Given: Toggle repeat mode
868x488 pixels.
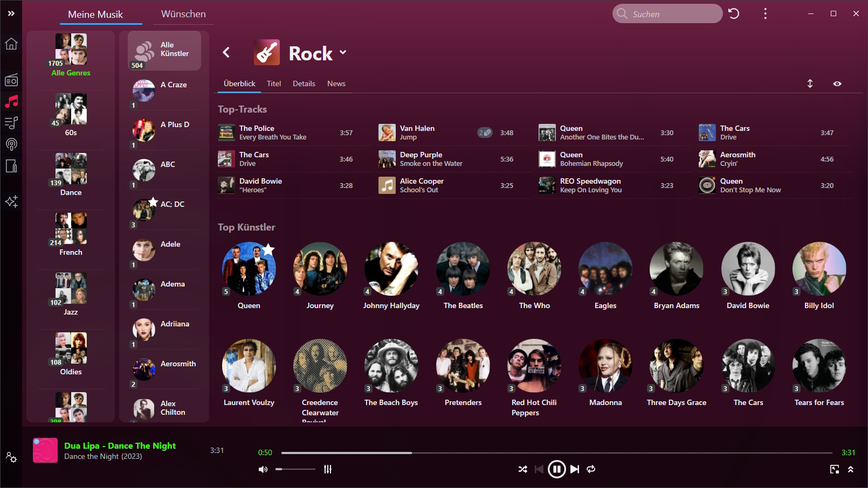Looking at the screenshot, I should click(x=591, y=469).
